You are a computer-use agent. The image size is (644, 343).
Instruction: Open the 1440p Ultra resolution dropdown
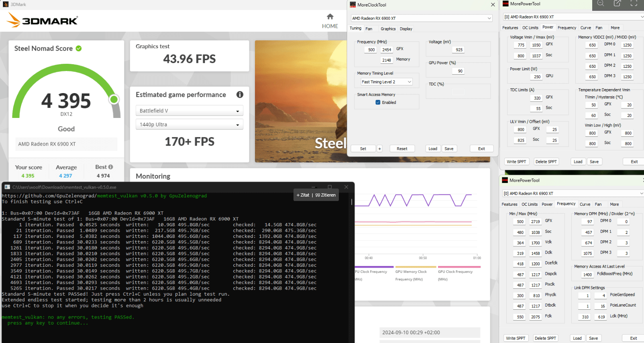(190, 124)
